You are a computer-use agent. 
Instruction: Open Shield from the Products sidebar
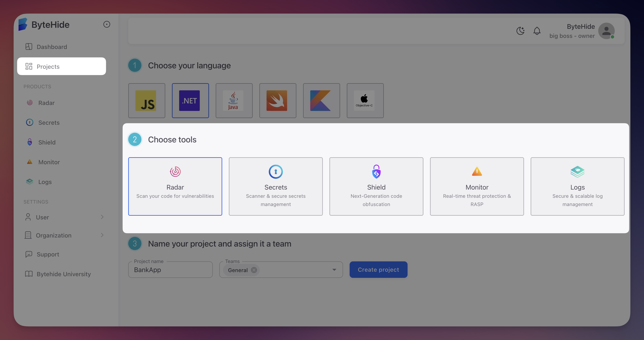click(47, 142)
